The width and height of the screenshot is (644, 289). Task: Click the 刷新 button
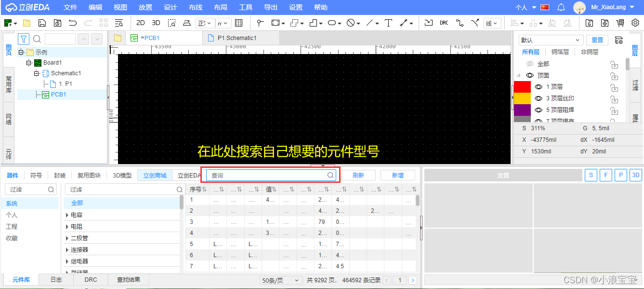[x=358, y=176]
